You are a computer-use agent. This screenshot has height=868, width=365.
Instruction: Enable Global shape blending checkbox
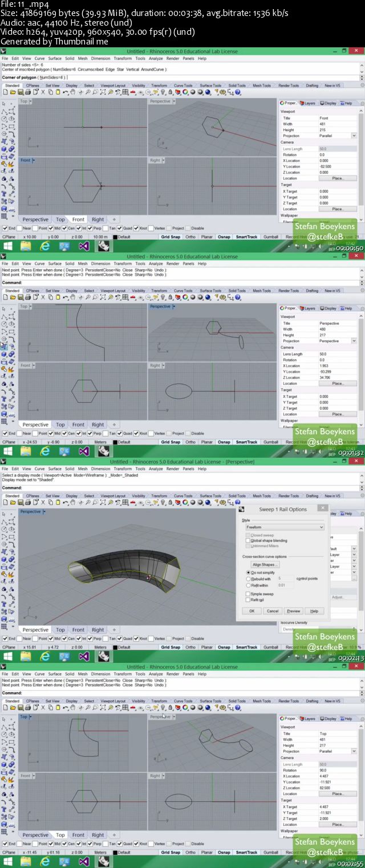pyautogui.click(x=248, y=540)
